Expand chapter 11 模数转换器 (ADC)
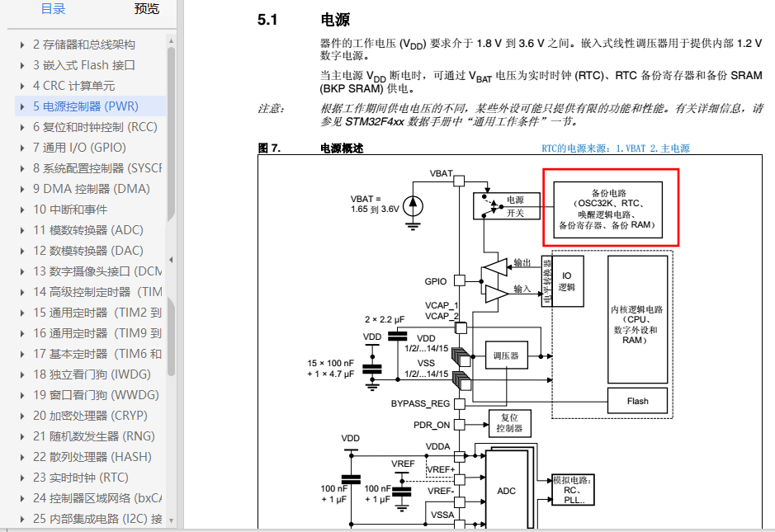Image resolution: width=775 pixels, height=532 pixels. tap(22, 230)
